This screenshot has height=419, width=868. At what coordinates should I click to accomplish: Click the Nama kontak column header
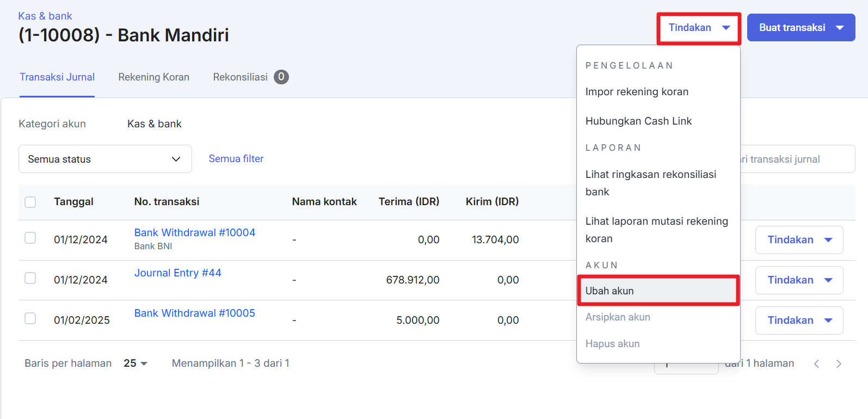pos(324,201)
